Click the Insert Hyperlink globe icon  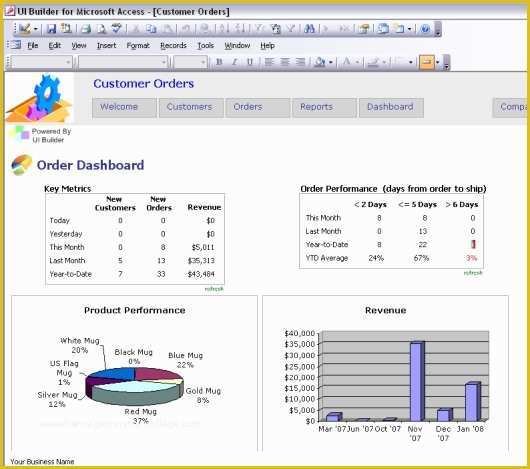[x=204, y=29]
